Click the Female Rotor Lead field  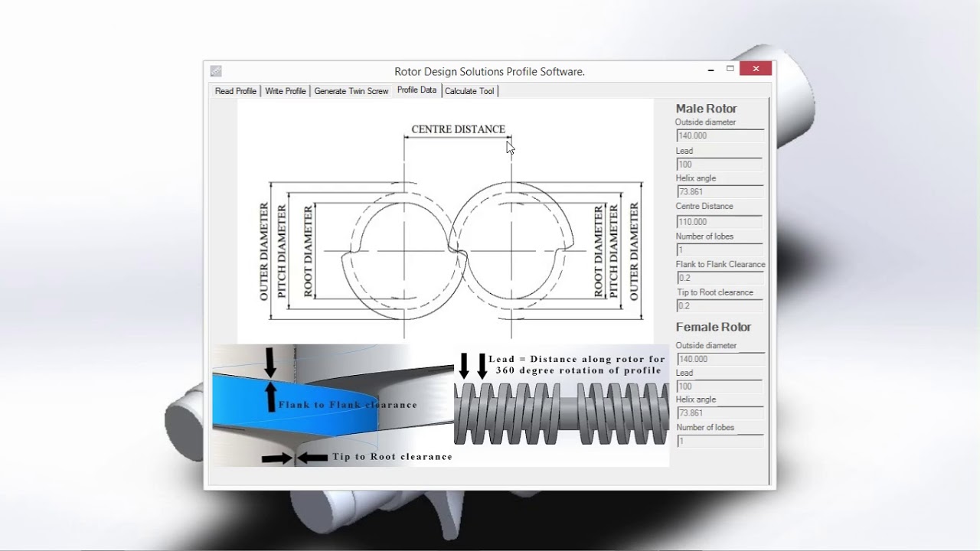pyautogui.click(x=720, y=386)
